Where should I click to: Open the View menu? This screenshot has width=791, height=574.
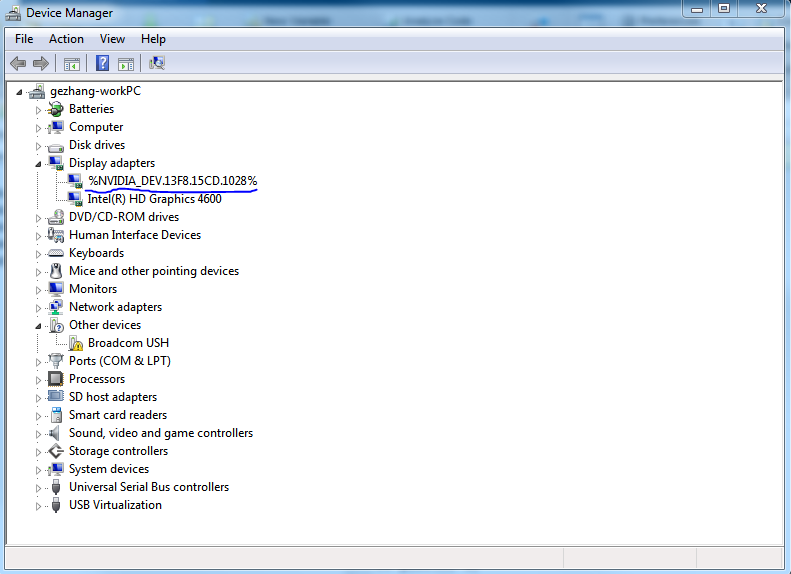pos(112,39)
